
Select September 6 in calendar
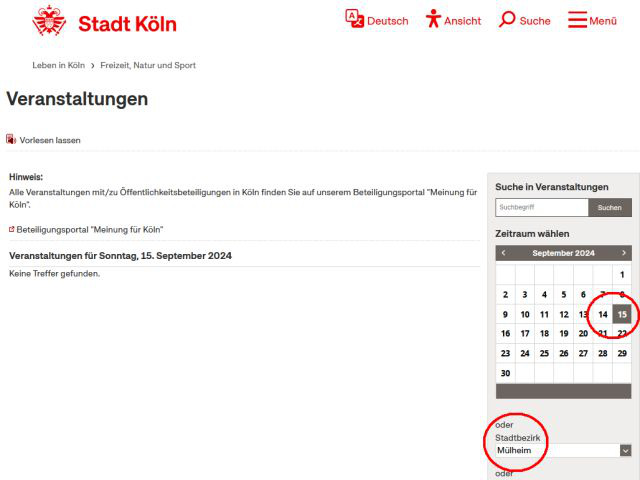click(x=583, y=295)
